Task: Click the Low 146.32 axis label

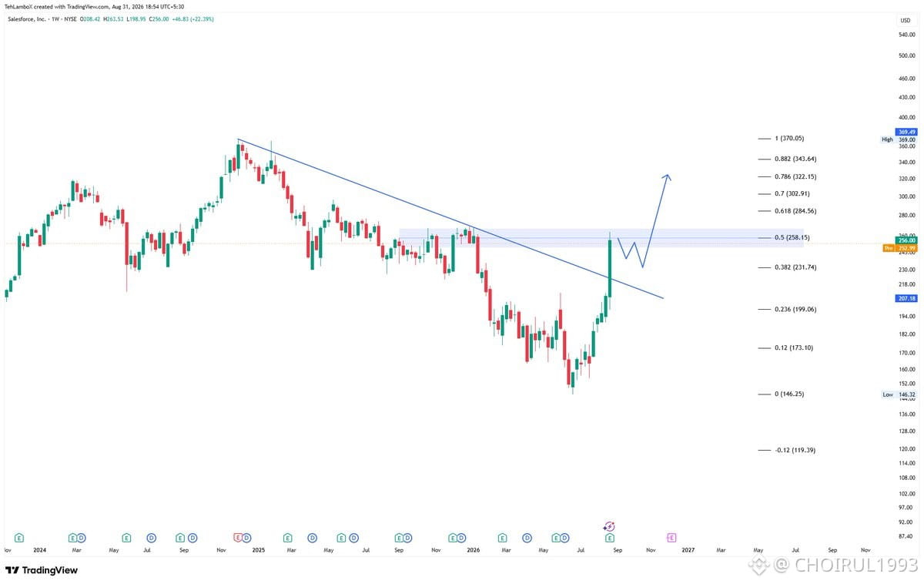Action: [x=899, y=394]
